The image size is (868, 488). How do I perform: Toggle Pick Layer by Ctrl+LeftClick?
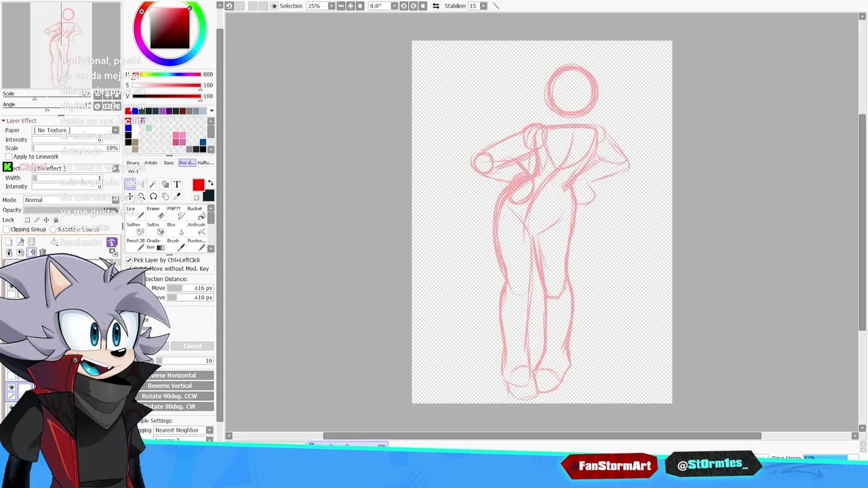pos(130,260)
